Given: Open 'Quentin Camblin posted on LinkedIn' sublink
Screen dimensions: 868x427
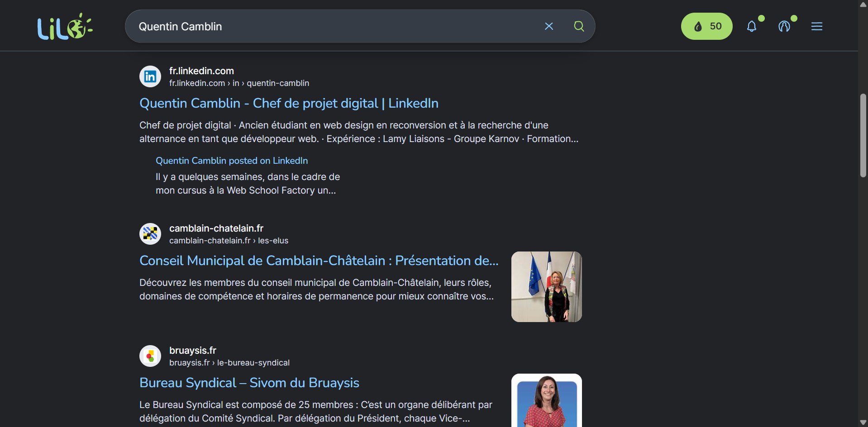Looking at the screenshot, I should (232, 161).
